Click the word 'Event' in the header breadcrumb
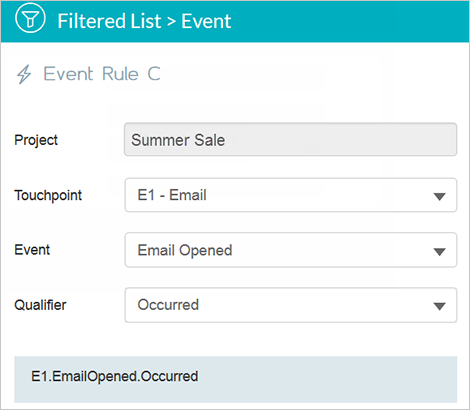The height and width of the screenshot is (410, 470). (x=206, y=21)
